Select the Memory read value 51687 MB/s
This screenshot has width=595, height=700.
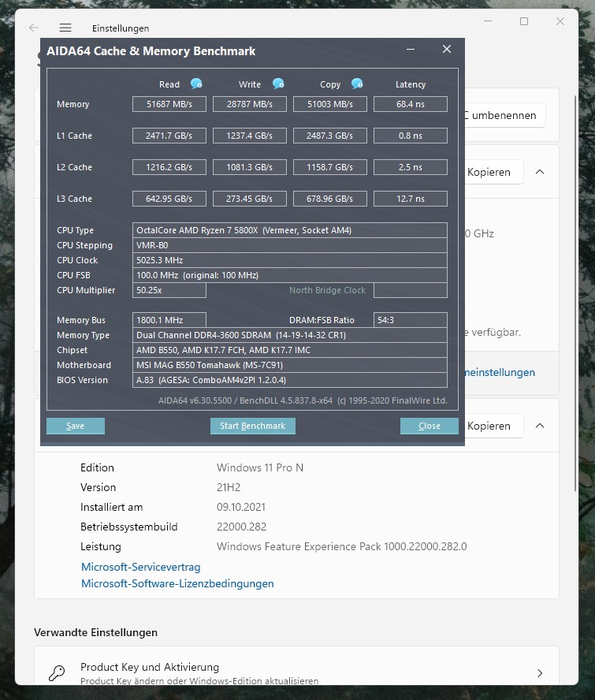(x=169, y=104)
